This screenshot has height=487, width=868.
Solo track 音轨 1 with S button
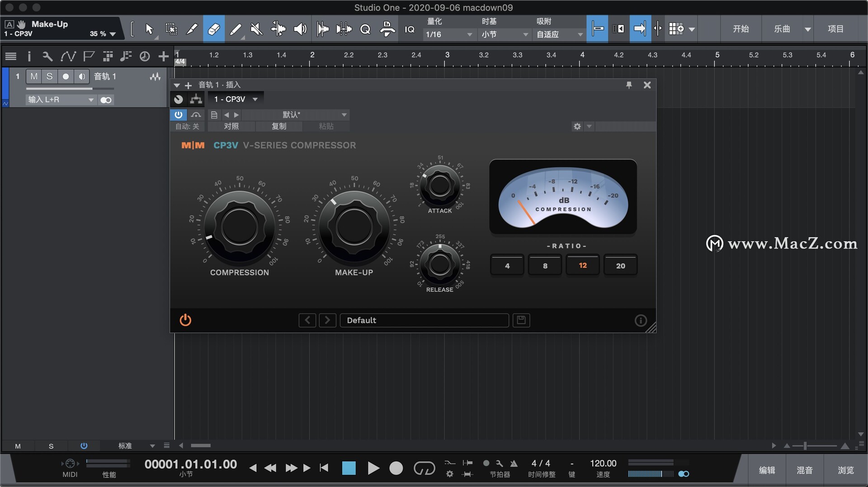49,76
